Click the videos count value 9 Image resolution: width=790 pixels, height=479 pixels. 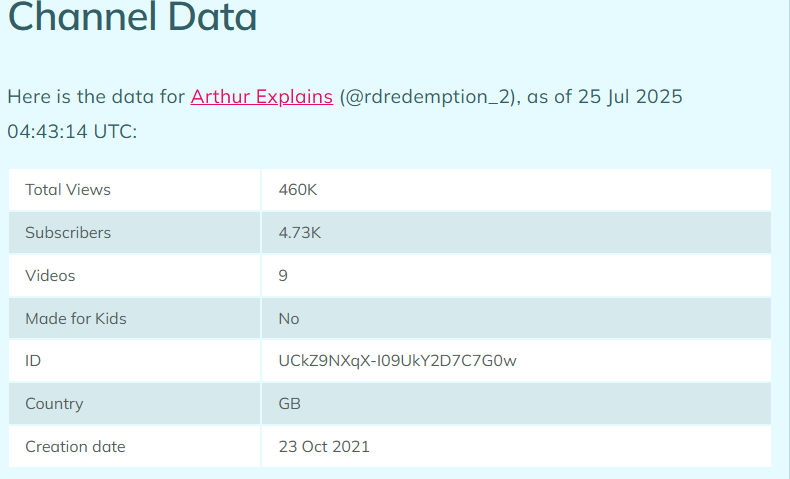(x=283, y=276)
